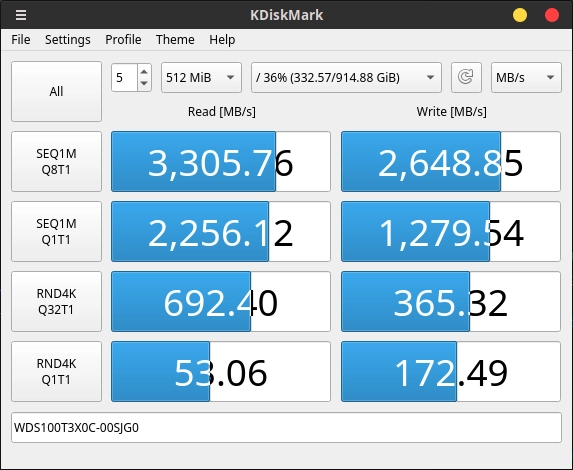Open the Settings menu
The height and width of the screenshot is (470, 573).
pos(68,39)
